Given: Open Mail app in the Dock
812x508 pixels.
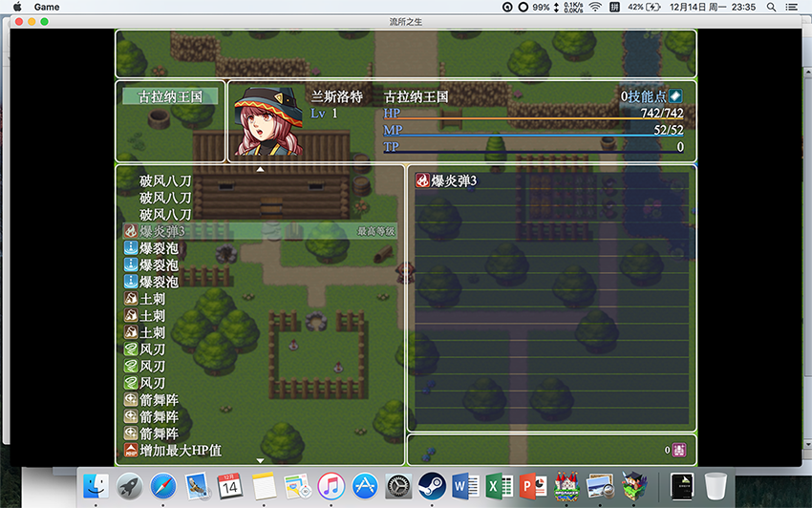Looking at the screenshot, I should (197, 486).
